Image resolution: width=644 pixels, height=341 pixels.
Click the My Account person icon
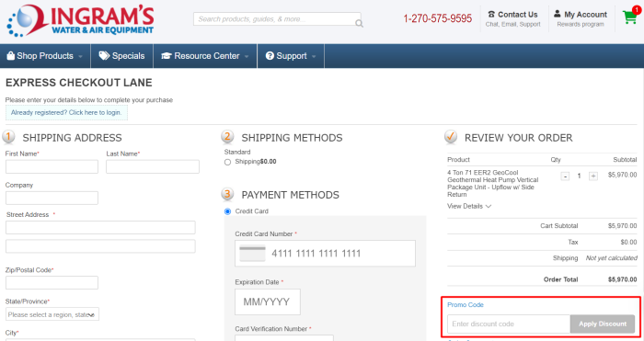[x=557, y=14]
